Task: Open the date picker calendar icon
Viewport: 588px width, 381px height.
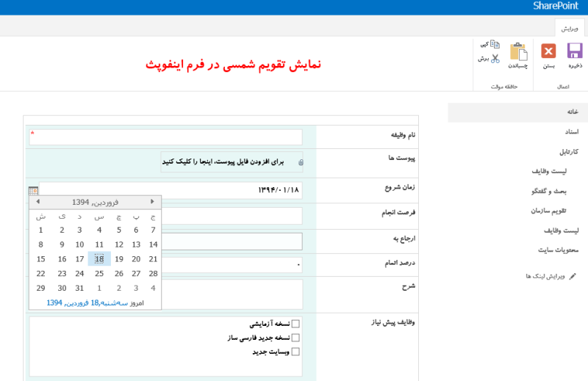Action: tap(33, 191)
